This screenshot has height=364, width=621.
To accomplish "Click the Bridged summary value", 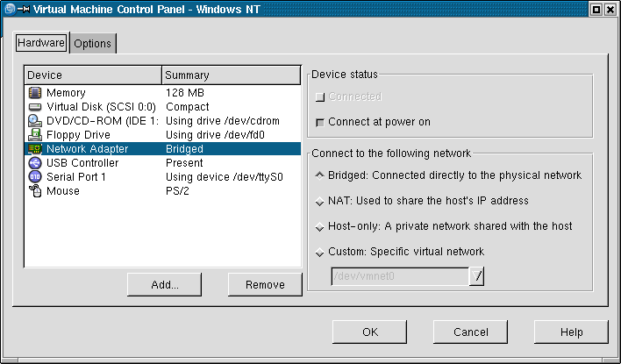I will 184,149.
